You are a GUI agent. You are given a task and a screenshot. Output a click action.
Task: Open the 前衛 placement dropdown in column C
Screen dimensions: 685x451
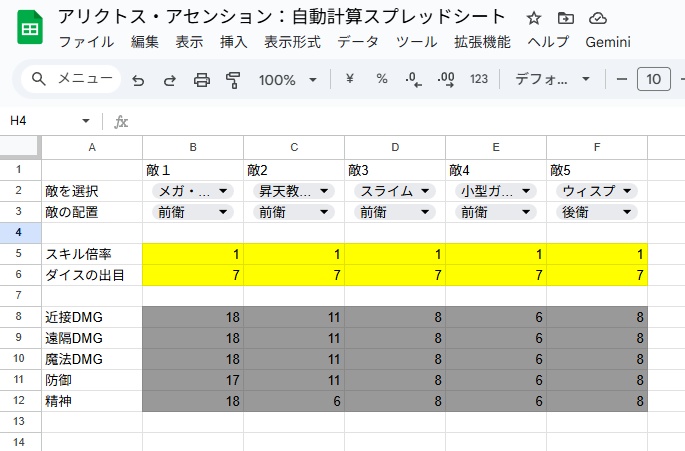pyautogui.click(x=294, y=212)
